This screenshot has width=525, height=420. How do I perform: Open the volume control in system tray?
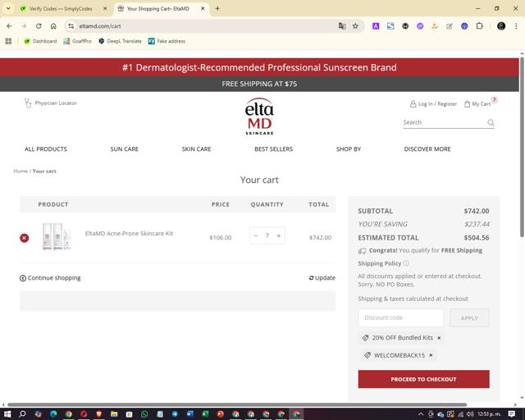point(470,414)
